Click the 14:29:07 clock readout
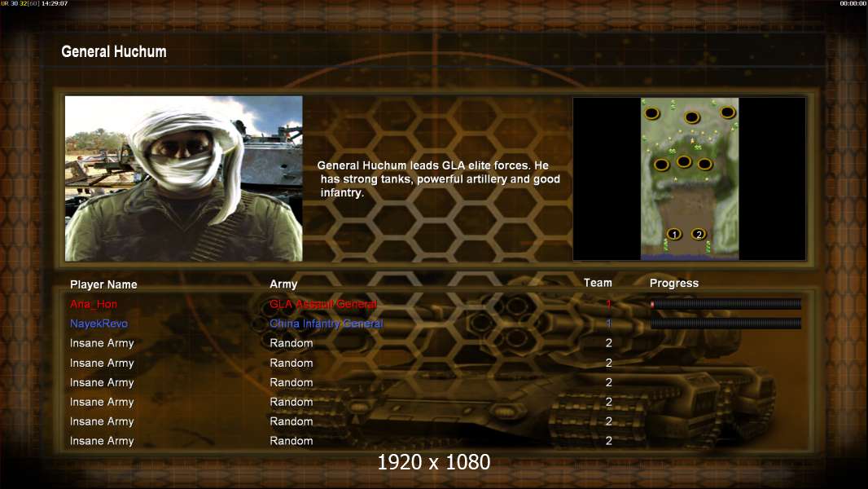868x489 pixels. tap(55, 3)
